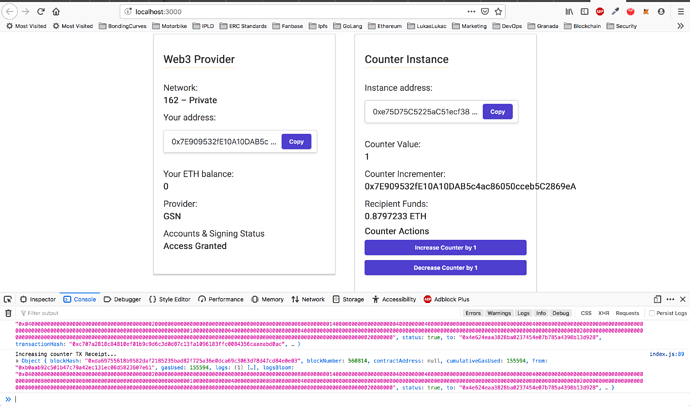The image size is (690, 406).
Task: Show more bookmarks overflow chevron
Action: coord(680,26)
